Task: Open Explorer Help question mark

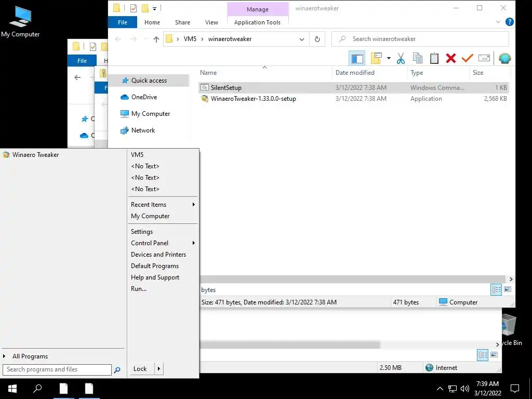Action: pyautogui.click(x=509, y=22)
